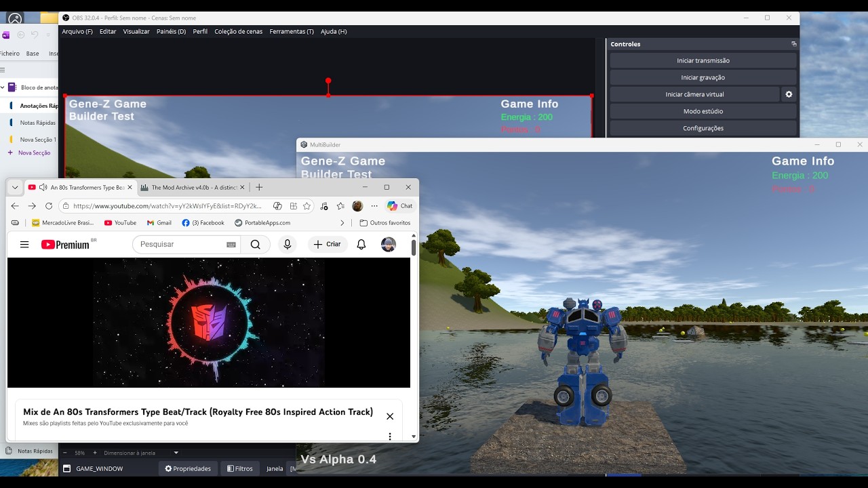View site information lock icon
Screen dimensions: 868x488
coord(66,206)
